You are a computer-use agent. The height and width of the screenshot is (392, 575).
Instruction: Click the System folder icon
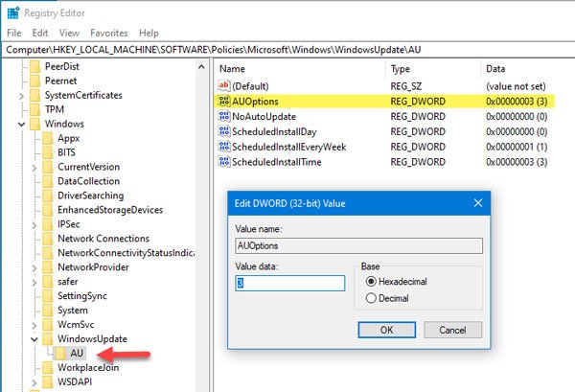coord(48,311)
